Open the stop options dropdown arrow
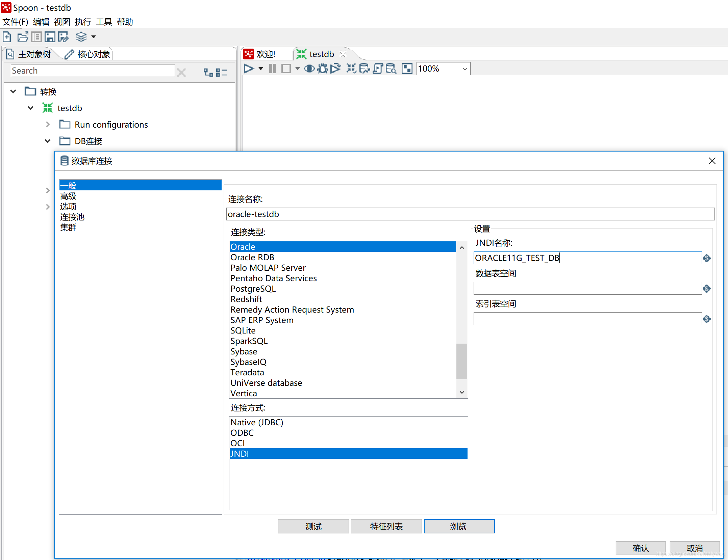The height and width of the screenshot is (560, 728). click(x=297, y=69)
